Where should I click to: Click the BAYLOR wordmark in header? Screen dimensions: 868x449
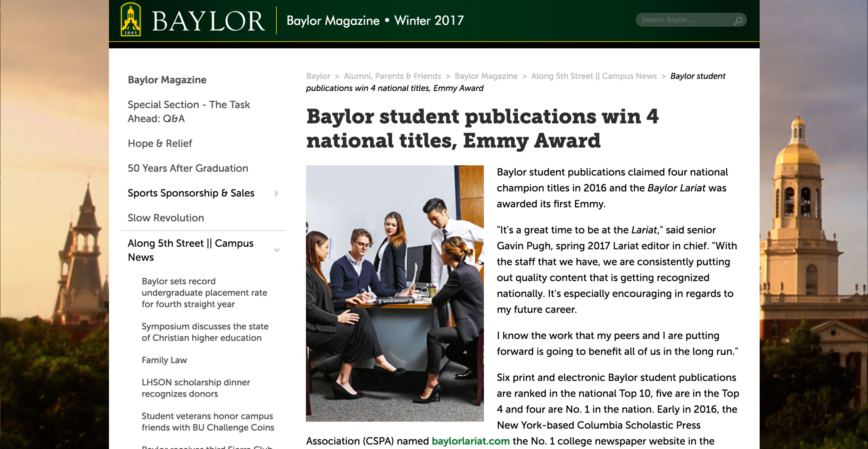click(208, 21)
